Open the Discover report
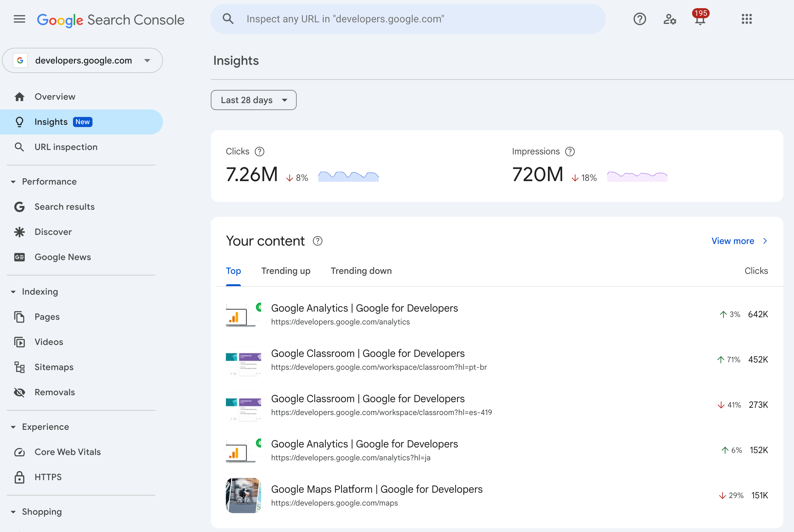794x532 pixels. click(81, 232)
